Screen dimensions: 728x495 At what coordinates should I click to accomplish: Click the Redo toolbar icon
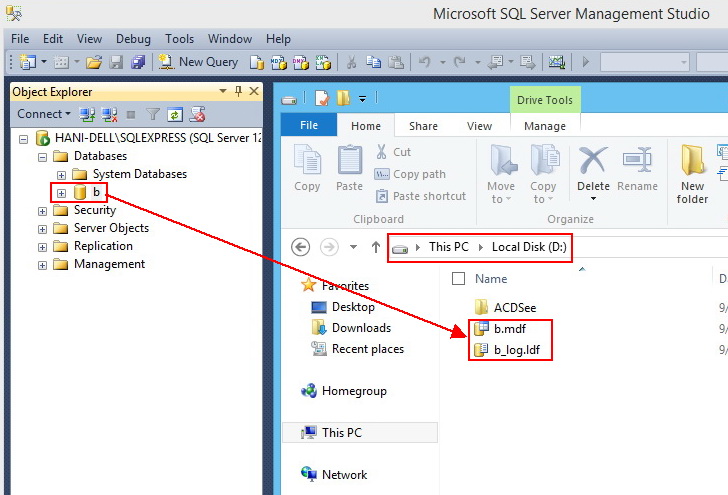pyautogui.click(x=460, y=62)
